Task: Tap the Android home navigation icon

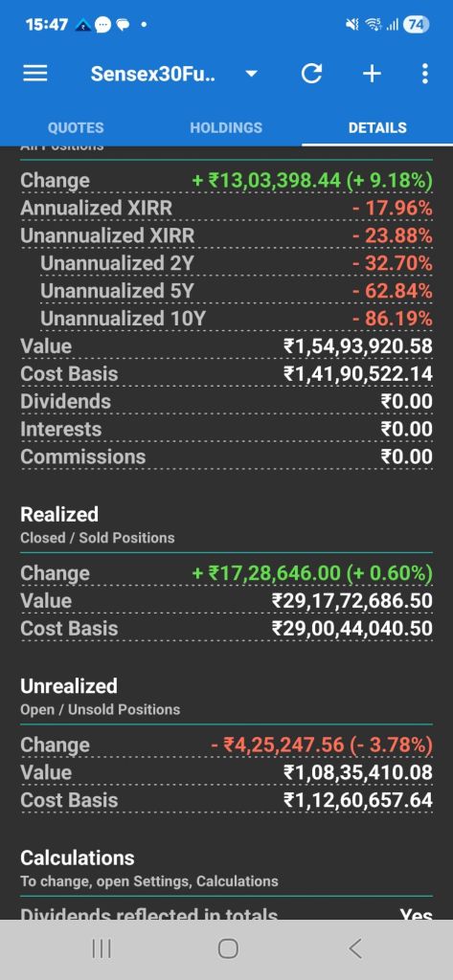Action: (x=228, y=948)
